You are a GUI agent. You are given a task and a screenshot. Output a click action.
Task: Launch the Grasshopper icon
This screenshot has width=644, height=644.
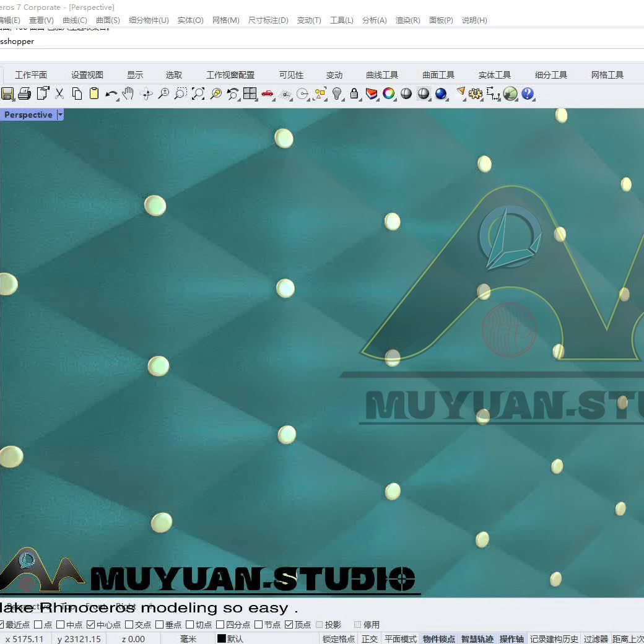[x=510, y=94]
